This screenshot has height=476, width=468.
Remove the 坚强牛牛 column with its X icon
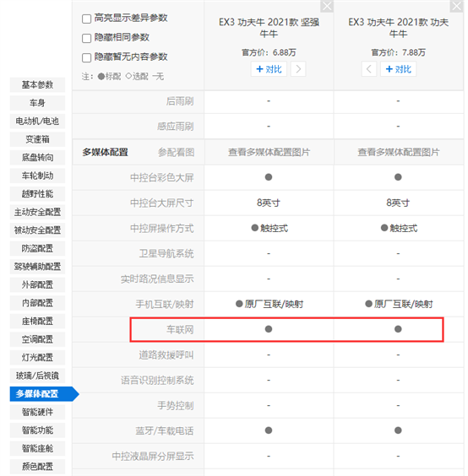pos(327,6)
